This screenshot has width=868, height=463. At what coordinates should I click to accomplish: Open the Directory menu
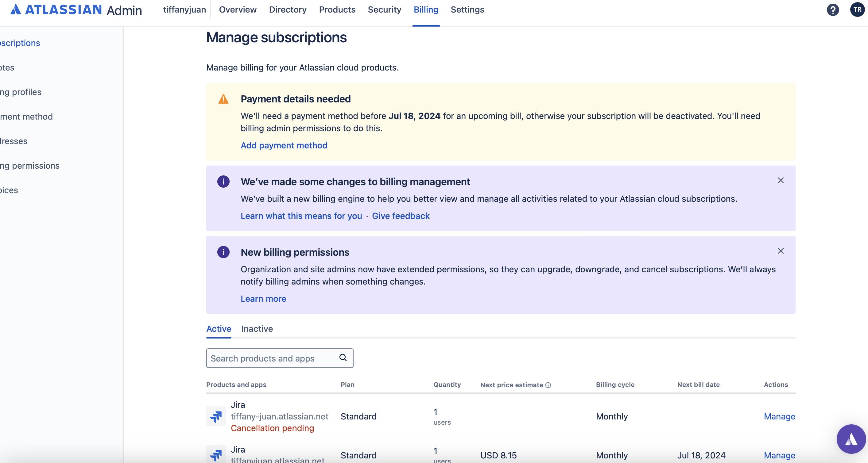pyautogui.click(x=287, y=10)
